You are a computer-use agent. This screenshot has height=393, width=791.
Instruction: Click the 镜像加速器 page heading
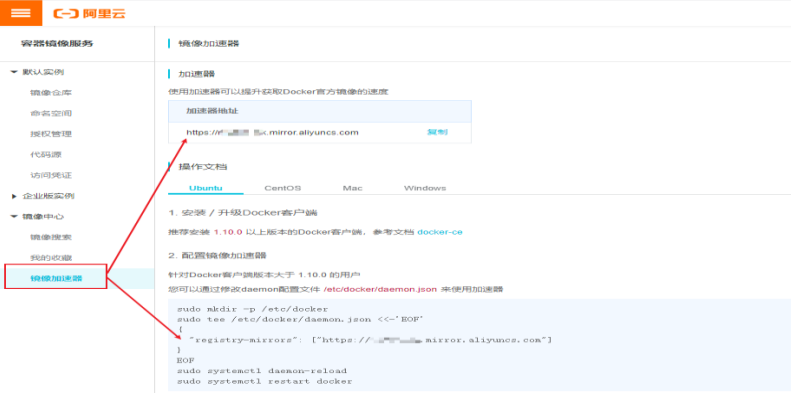[209, 43]
